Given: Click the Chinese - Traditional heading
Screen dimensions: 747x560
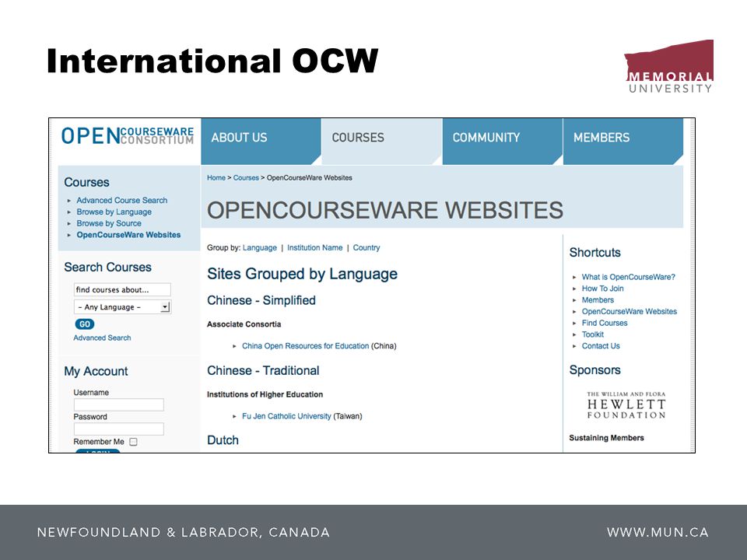Looking at the screenshot, I should (x=263, y=370).
